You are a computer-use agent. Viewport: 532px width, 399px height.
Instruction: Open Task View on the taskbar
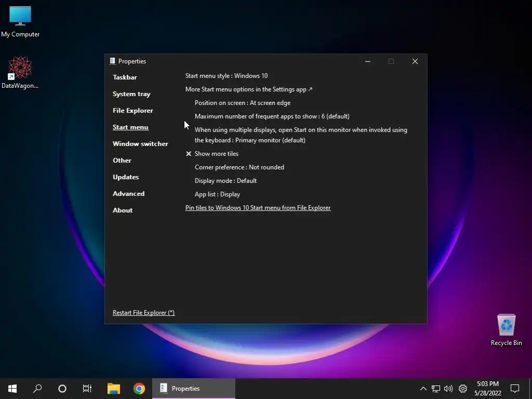pyautogui.click(x=87, y=389)
